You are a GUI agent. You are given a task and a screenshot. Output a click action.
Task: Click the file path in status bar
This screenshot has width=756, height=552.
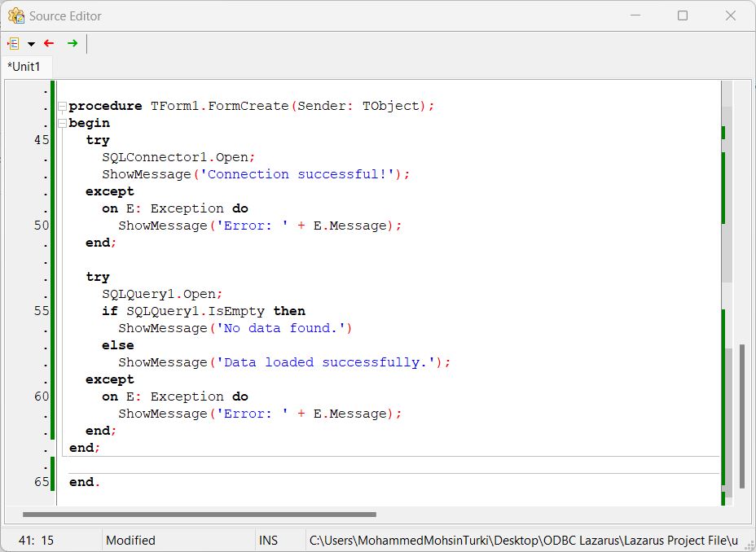[521, 540]
